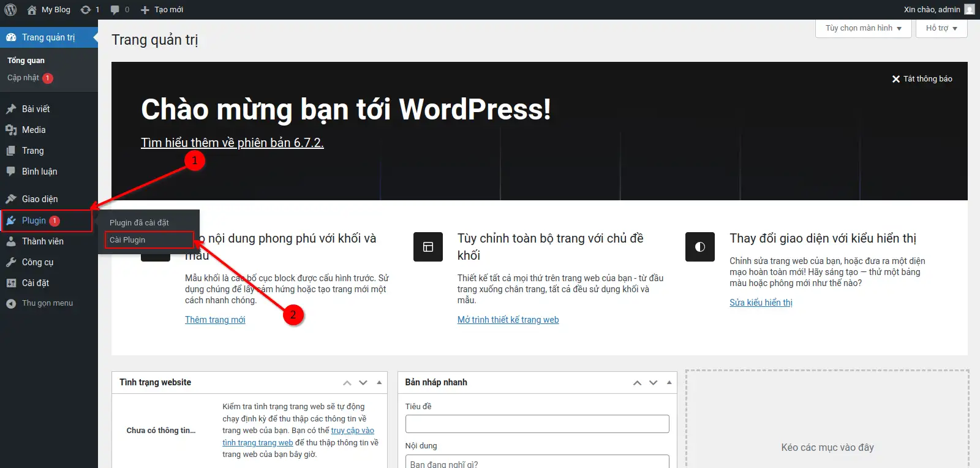Click the Thành viên user icon
Image resolution: width=980 pixels, height=468 pixels.
pos(11,241)
